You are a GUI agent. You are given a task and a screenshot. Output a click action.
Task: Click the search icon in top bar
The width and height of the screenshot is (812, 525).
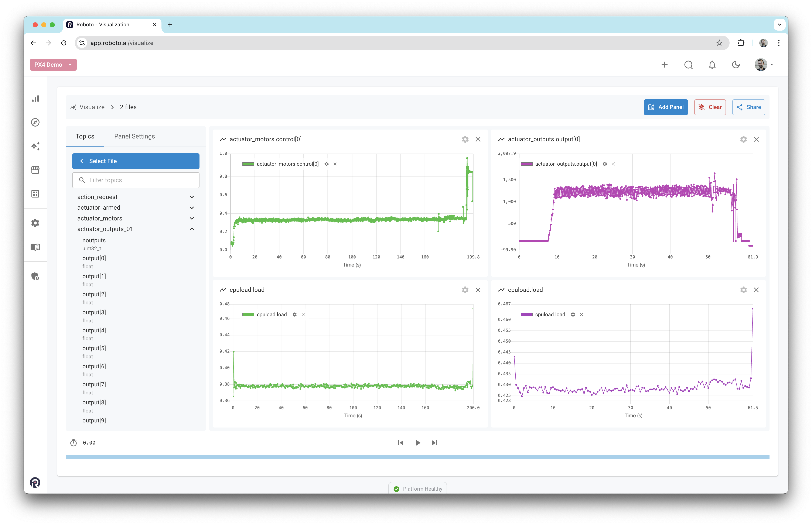(688, 65)
